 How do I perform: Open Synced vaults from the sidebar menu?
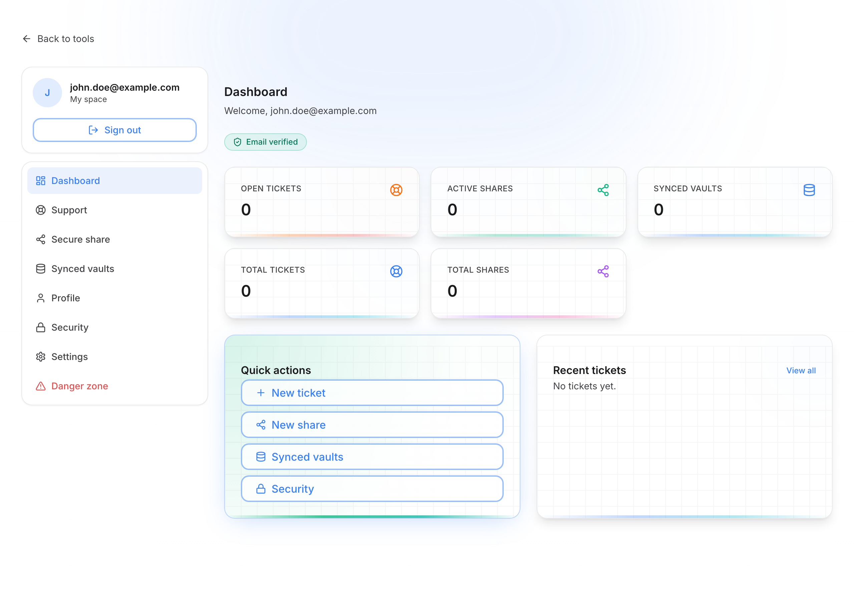coord(115,269)
